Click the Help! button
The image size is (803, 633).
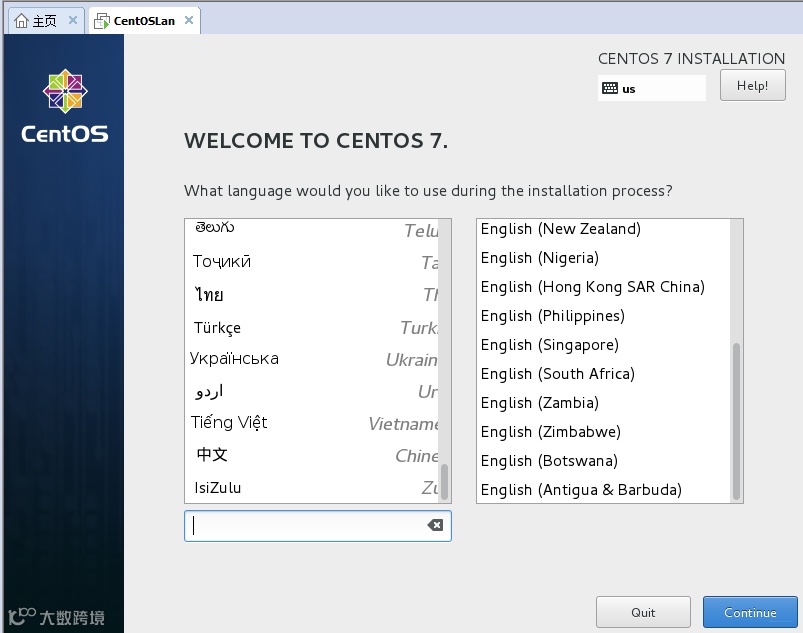coord(752,86)
